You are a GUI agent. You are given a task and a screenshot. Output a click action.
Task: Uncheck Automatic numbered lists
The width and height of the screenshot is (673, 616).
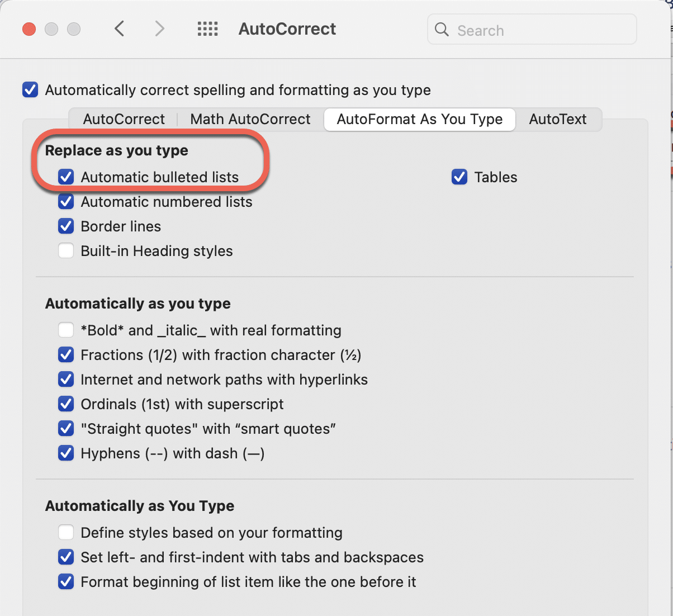tap(66, 202)
